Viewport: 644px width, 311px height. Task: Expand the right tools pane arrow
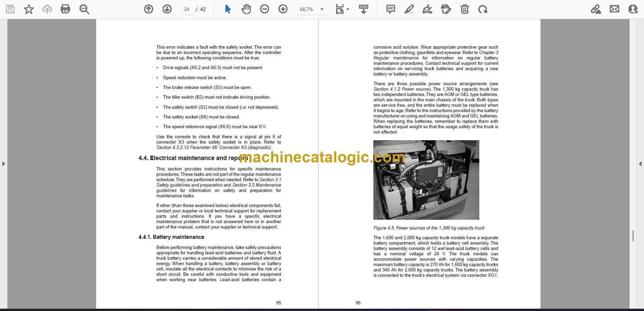click(x=640, y=164)
